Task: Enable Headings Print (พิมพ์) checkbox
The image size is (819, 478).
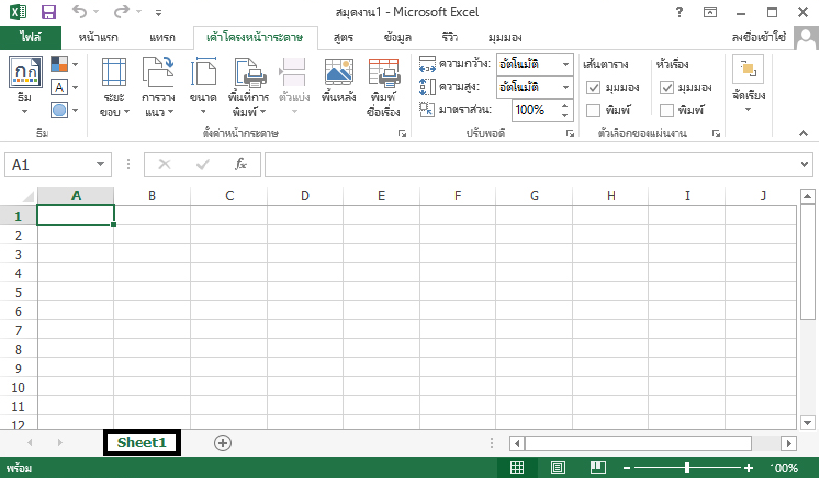Action: (x=667, y=110)
